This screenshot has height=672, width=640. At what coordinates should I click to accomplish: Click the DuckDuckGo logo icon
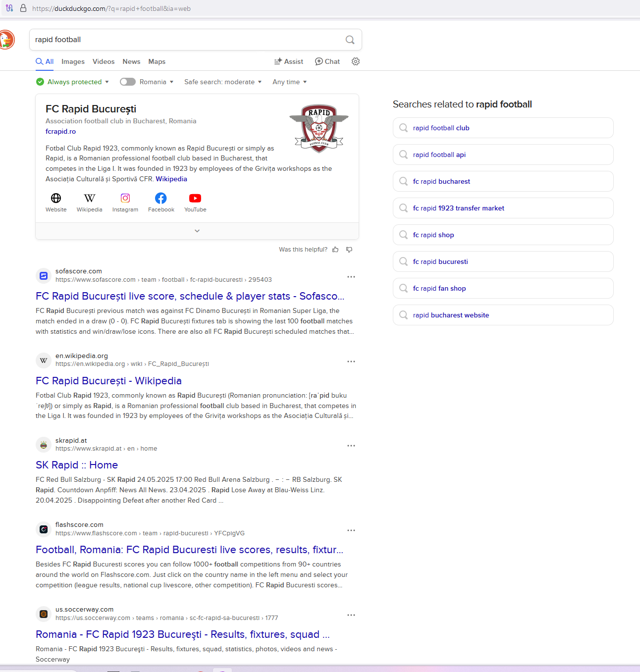tap(6, 40)
